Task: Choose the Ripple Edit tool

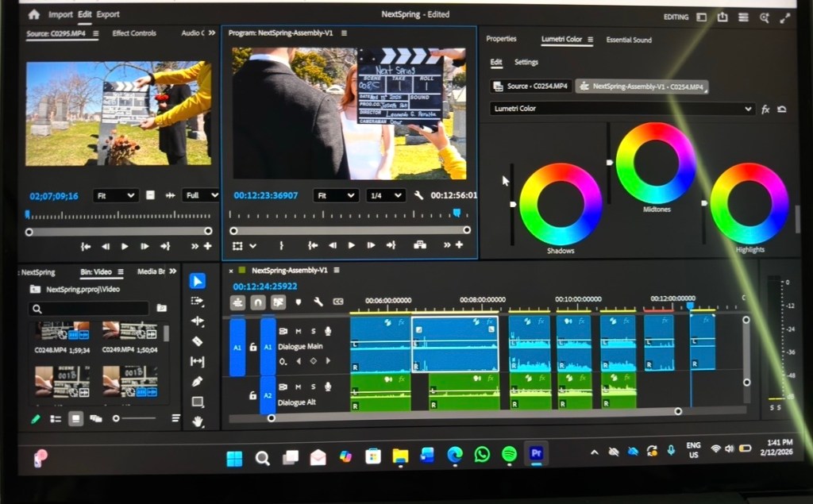Action: 198,321
